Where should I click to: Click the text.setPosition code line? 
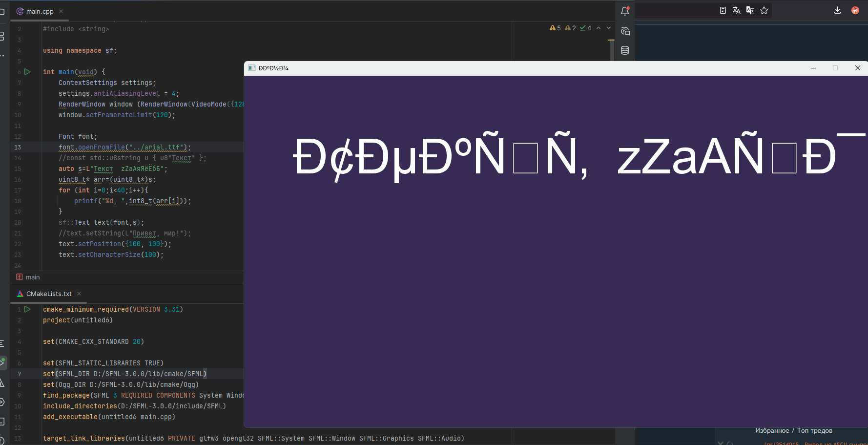point(115,244)
